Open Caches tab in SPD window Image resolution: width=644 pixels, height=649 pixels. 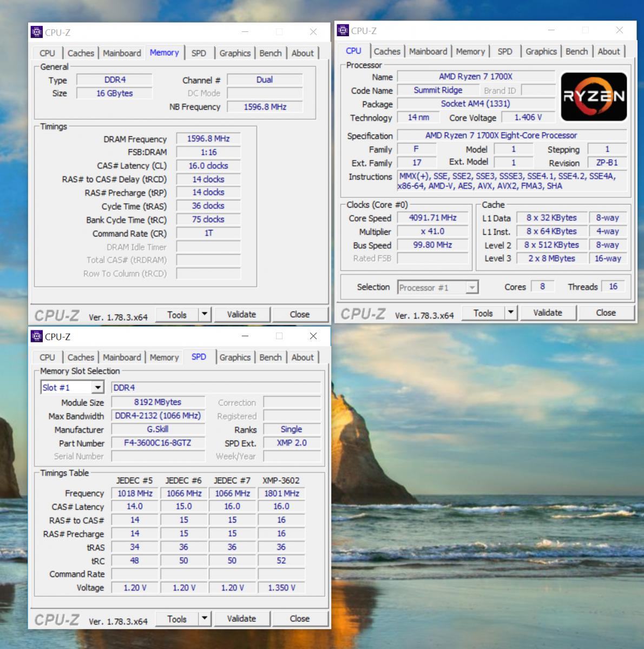[81, 357]
